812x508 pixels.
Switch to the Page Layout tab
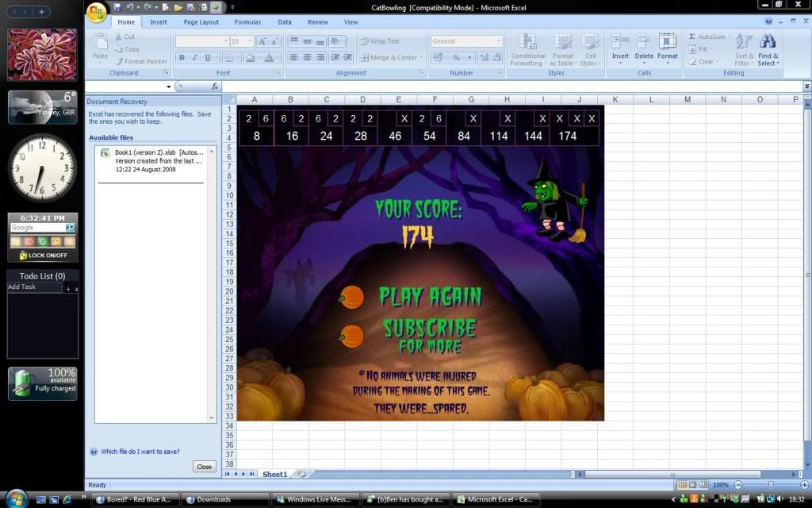point(201,21)
